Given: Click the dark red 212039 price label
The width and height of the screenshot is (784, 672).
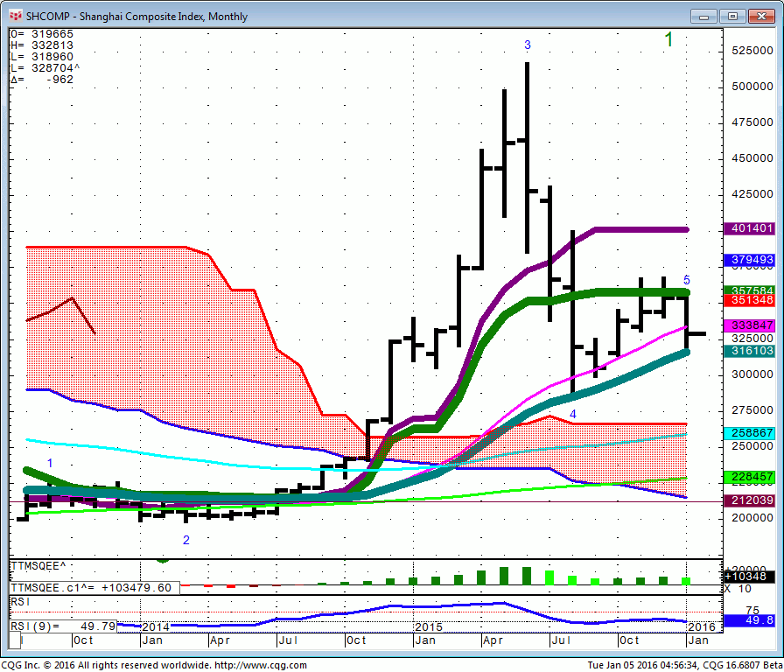Looking at the screenshot, I should click(751, 500).
